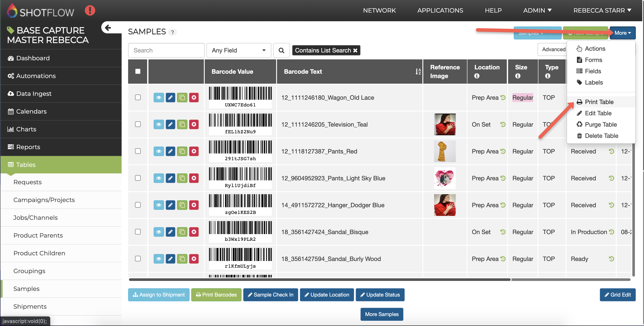Click the More Samples button
The height and width of the screenshot is (326, 644).
(382, 314)
